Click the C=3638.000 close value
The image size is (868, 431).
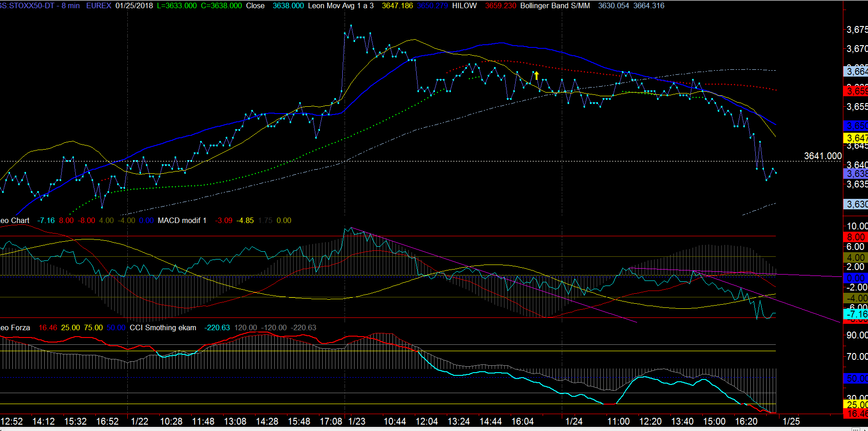221,6
